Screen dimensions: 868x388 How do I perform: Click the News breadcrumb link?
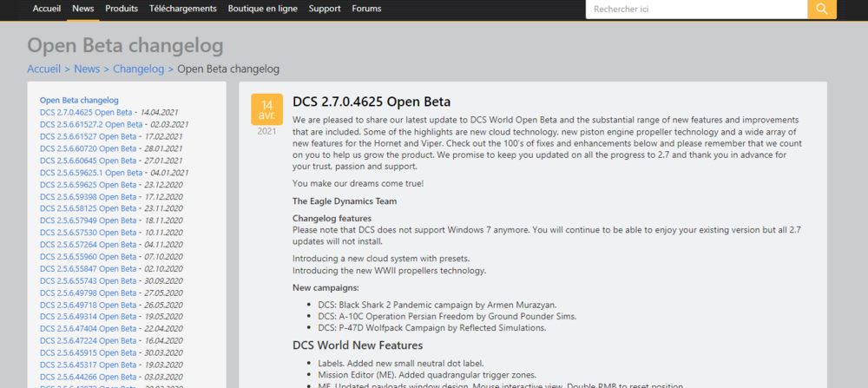coord(87,69)
